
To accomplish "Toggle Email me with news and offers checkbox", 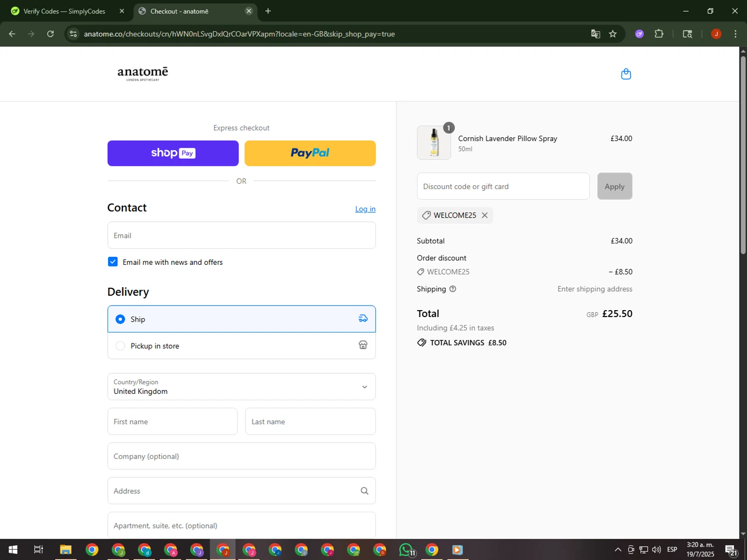I will (113, 262).
